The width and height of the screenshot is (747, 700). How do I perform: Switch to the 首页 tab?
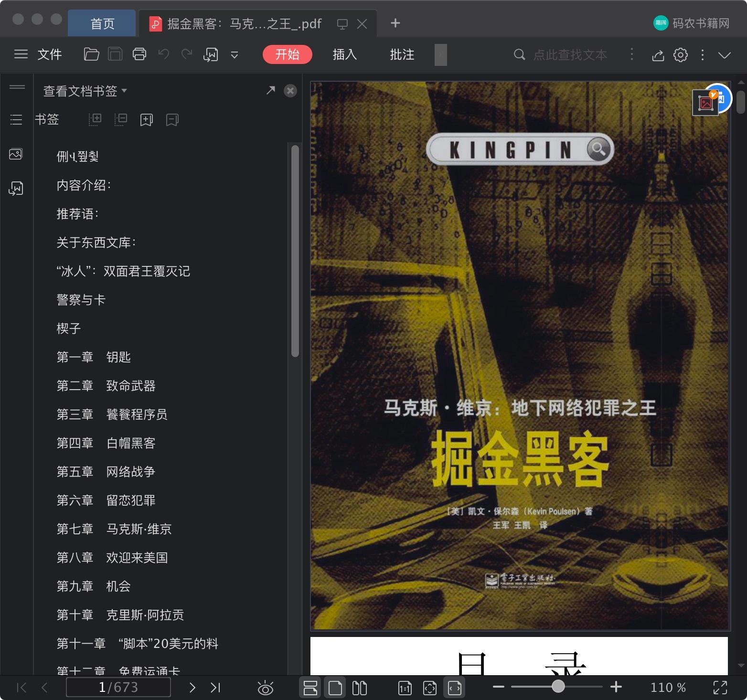click(x=102, y=23)
